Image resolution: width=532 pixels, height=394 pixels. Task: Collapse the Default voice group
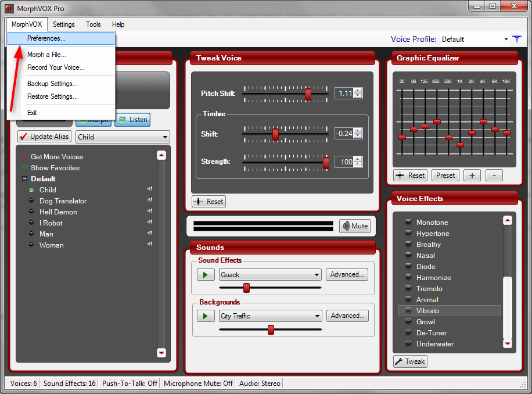point(24,179)
